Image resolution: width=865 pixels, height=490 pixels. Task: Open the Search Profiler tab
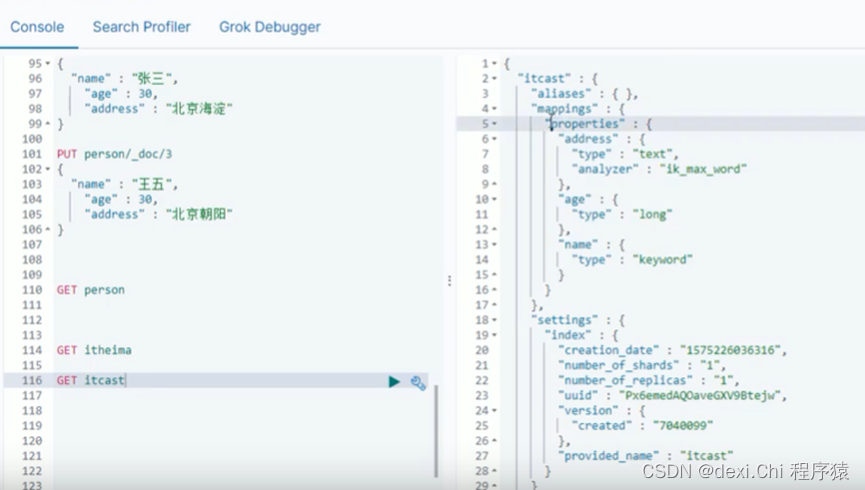141,27
